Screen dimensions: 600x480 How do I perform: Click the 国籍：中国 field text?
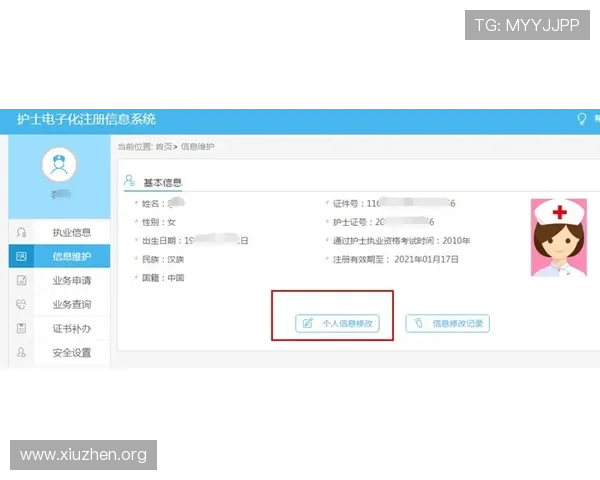(x=163, y=278)
